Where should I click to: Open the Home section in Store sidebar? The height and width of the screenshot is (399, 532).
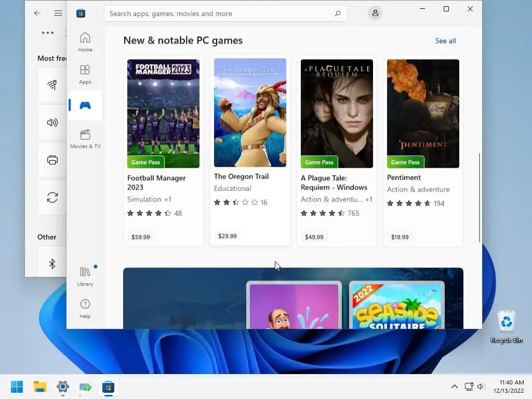[x=85, y=43]
